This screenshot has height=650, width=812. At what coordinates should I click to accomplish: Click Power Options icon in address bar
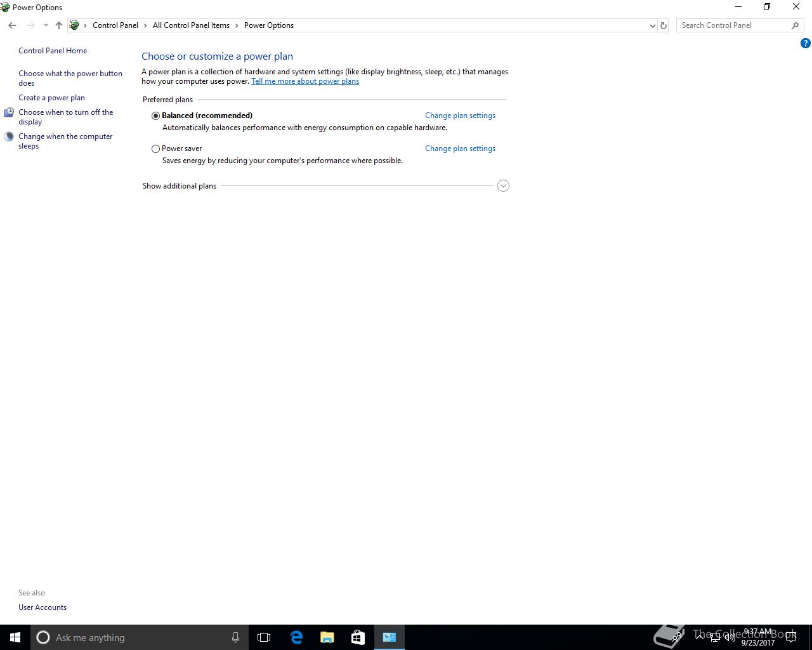point(74,25)
